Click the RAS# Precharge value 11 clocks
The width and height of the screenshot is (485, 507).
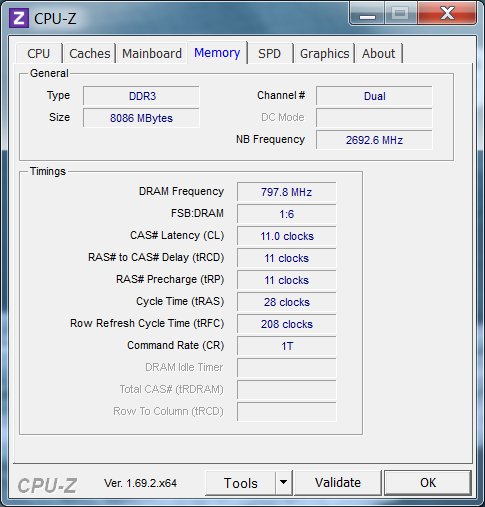(x=287, y=280)
